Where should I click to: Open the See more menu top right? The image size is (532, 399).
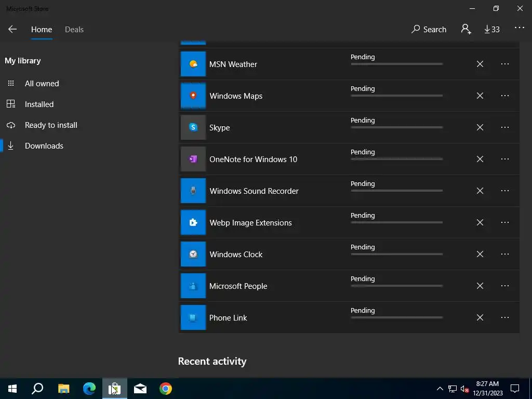519,28
